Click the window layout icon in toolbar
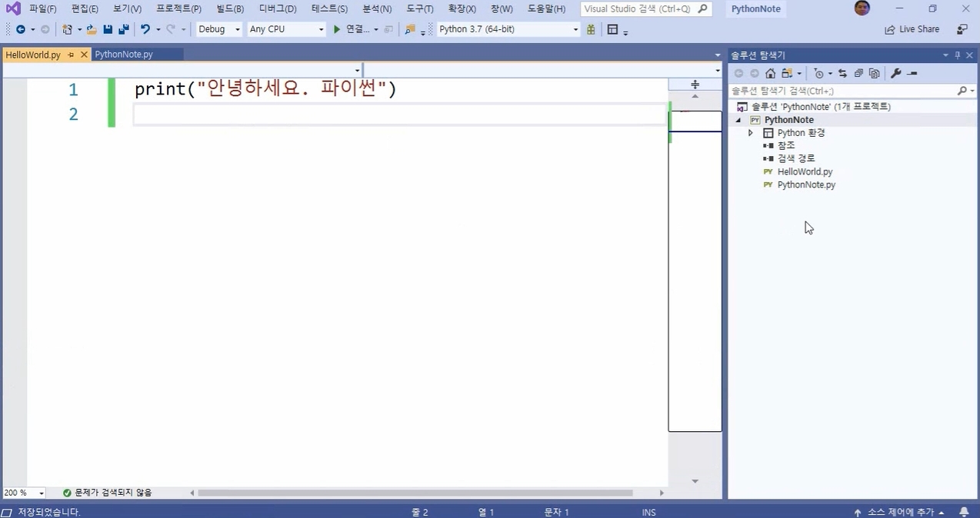The height and width of the screenshot is (518, 980). 613,29
